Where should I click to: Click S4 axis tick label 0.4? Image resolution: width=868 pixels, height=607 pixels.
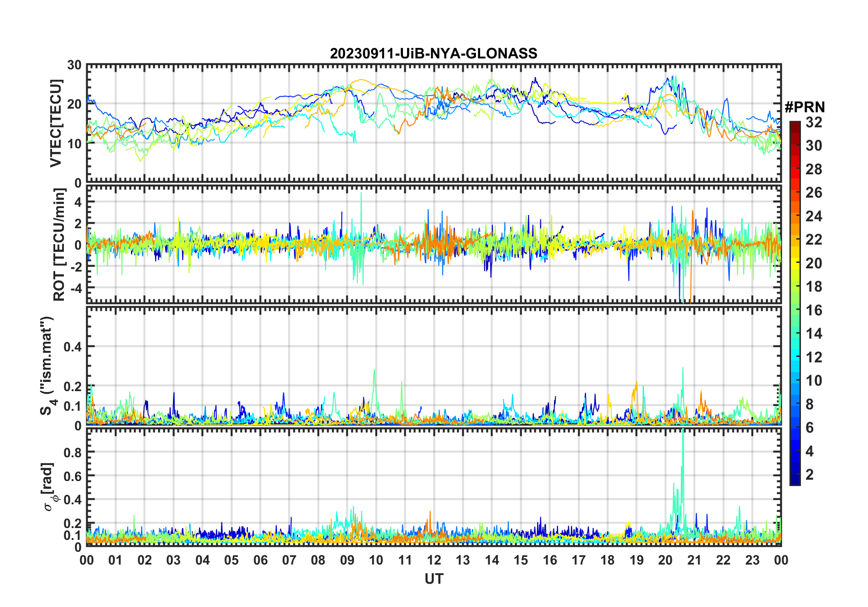pyautogui.click(x=73, y=347)
